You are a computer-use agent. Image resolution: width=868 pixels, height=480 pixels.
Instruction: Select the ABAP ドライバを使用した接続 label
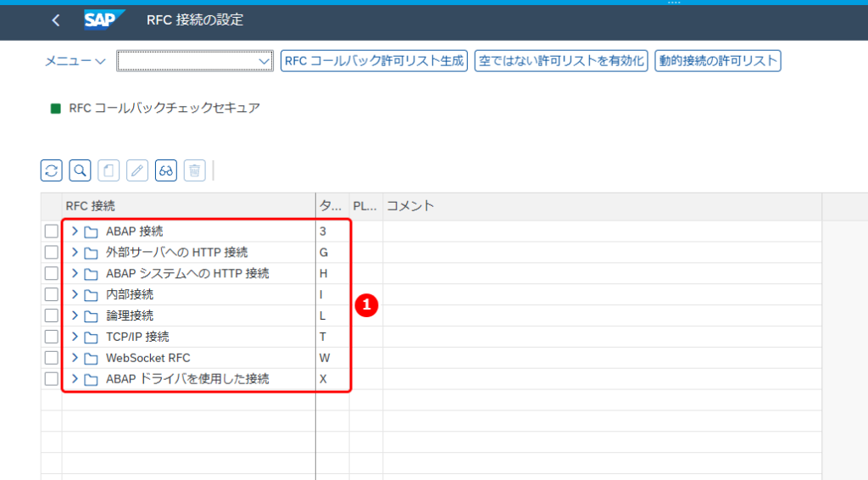tap(187, 379)
